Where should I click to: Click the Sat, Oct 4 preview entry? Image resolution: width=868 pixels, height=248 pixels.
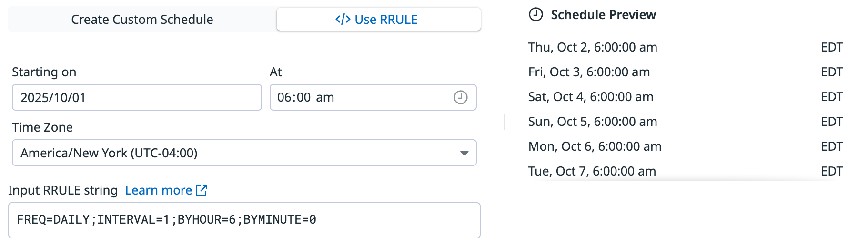tap(591, 97)
